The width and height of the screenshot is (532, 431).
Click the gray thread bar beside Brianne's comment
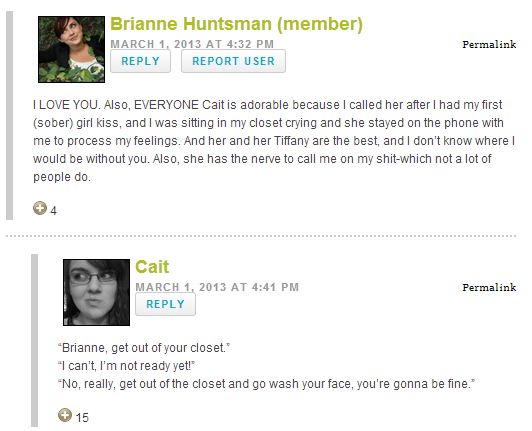tap(10, 115)
